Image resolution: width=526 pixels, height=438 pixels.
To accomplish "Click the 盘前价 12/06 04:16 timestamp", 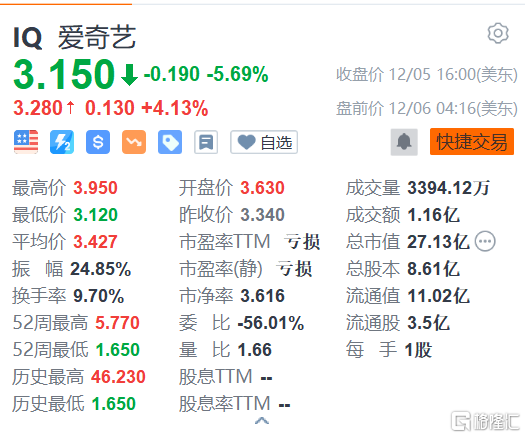I will click(427, 108).
